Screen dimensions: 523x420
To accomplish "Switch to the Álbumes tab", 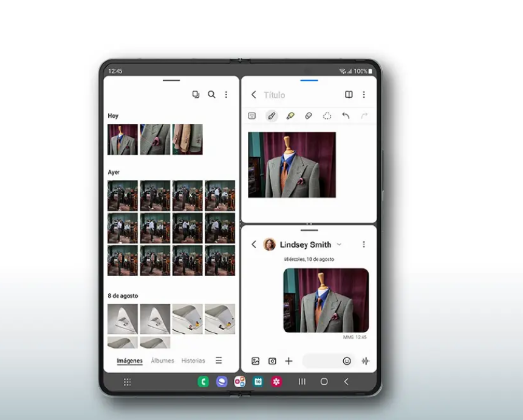I will pos(162,361).
